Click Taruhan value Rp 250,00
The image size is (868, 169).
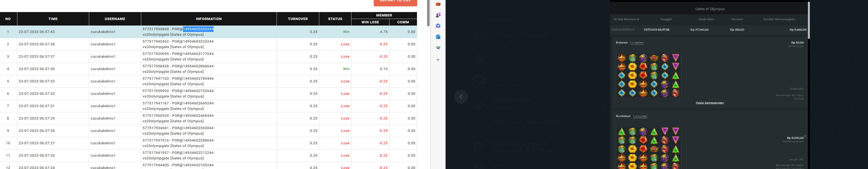(737, 30)
